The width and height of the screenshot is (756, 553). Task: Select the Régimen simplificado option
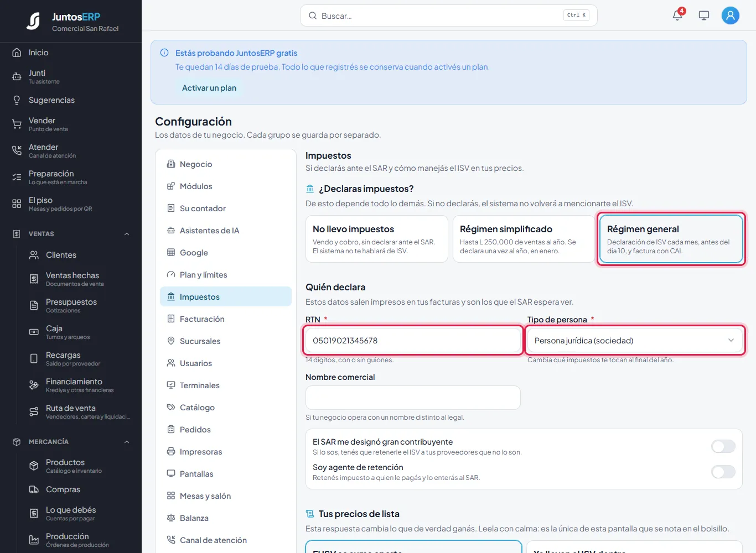[524, 239]
